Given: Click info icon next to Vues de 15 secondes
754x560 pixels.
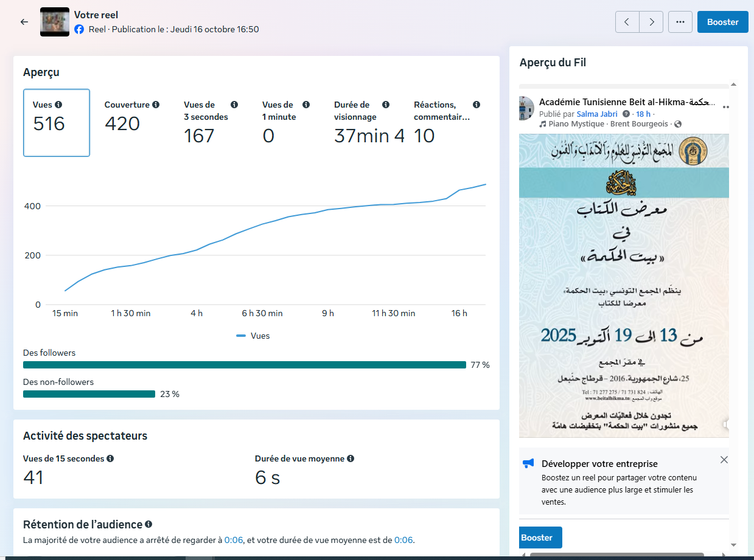Looking at the screenshot, I should click(x=110, y=458).
